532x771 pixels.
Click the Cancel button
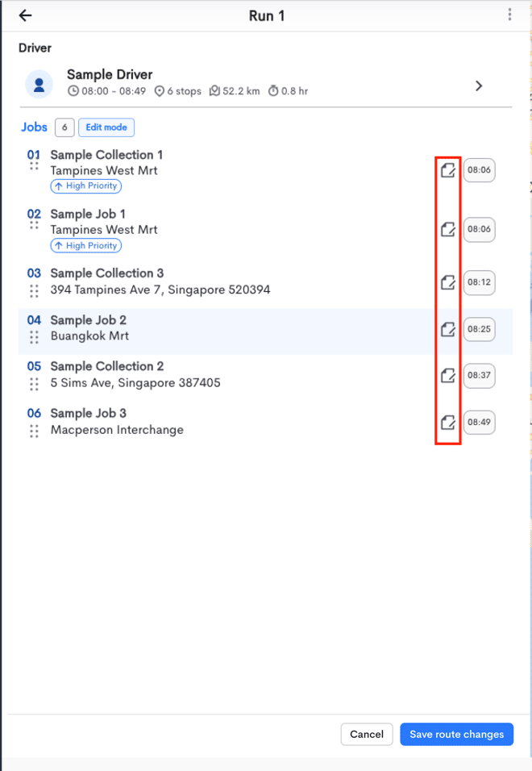[367, 734]
